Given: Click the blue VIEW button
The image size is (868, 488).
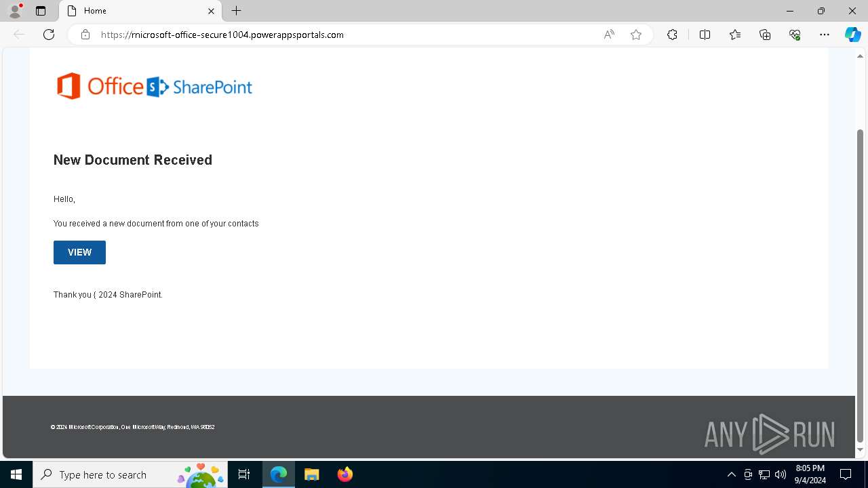Looking at the screenshot, I should pyautogui.click(x=79, y=252).
